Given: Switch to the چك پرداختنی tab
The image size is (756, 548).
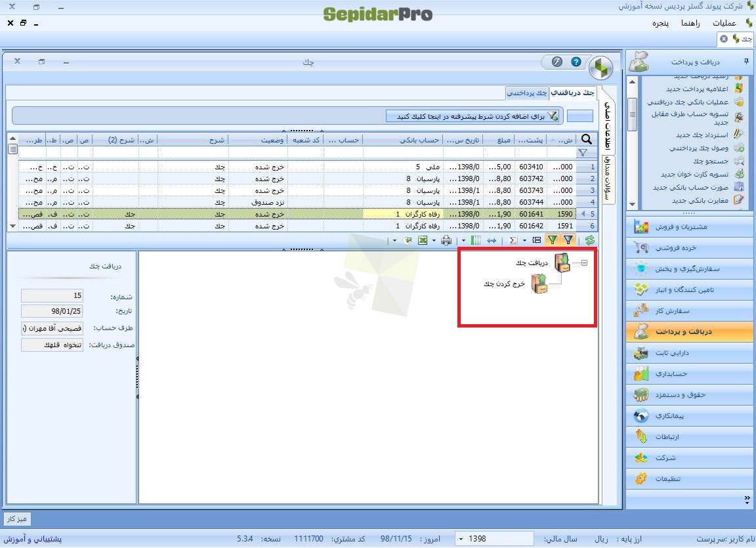Looking at the screenshot, I should (528, 93).
